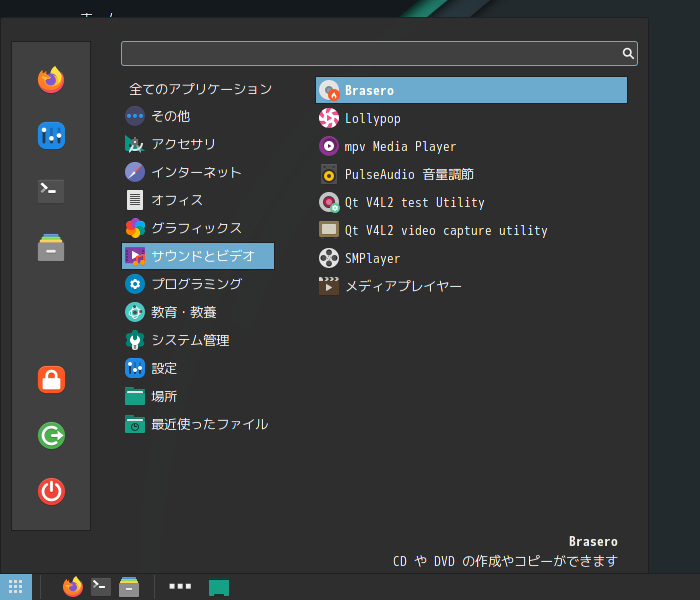This screenshot has width=700, height=600.
Task: Click the green window item in taskbar
Action: (x=219, y=588)
